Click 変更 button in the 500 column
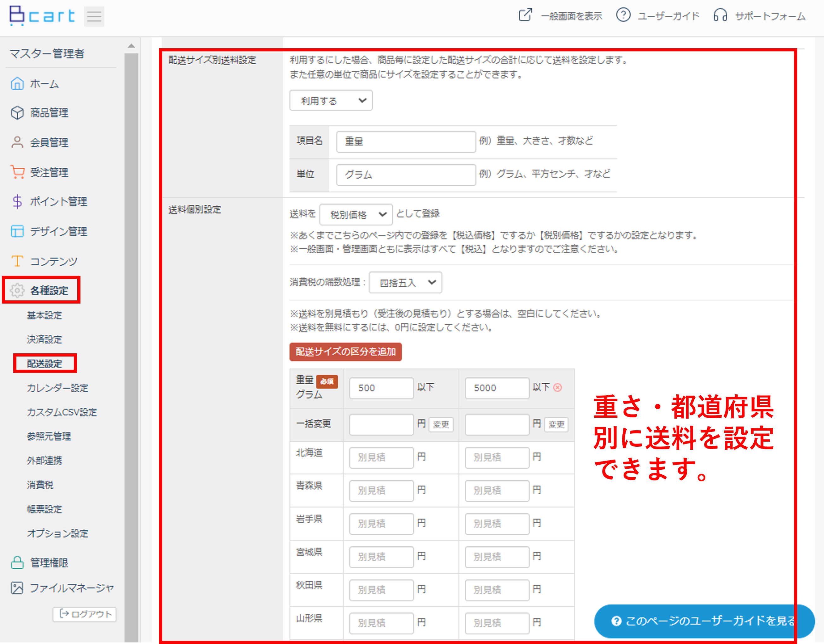 [x=441, y=425]
